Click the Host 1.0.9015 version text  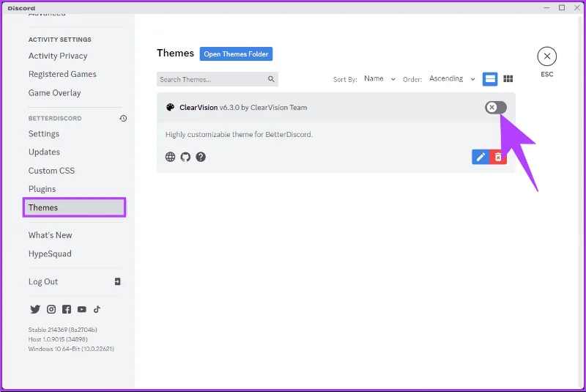tap(58, 339)
